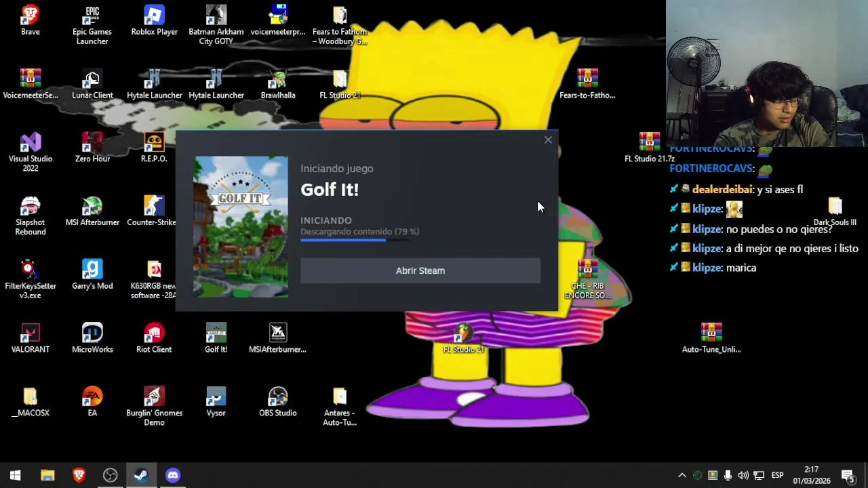Select the VALORANT desktop icon
868x488 pixels.
pyautogui.click(x=31, y=338)
